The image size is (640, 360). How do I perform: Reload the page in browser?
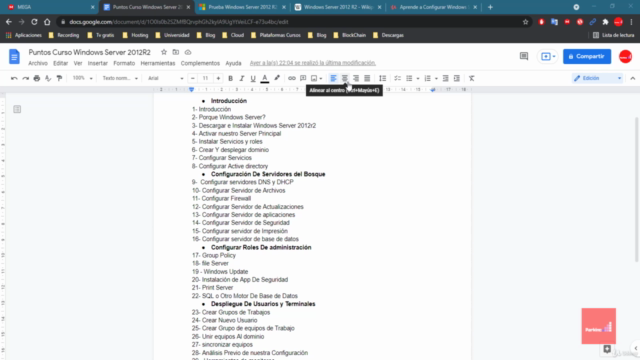pos(34,22)
